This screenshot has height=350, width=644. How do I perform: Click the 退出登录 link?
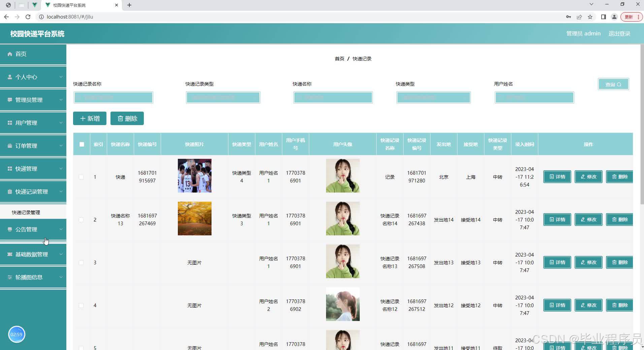tap(619, 33)
